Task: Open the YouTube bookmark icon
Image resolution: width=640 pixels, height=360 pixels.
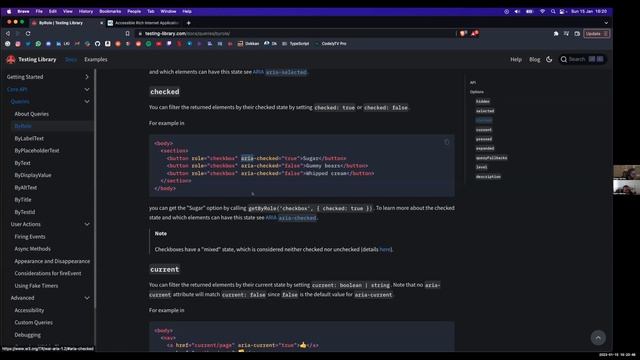Action: coord(159,44)
